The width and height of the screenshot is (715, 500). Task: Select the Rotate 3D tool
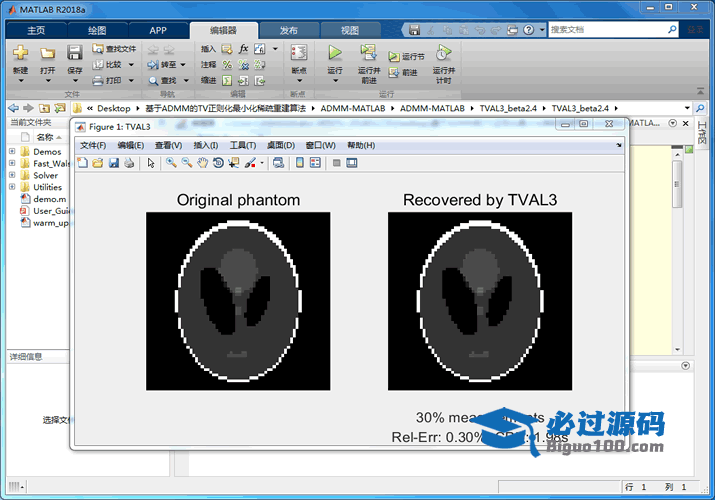(218, 163)
